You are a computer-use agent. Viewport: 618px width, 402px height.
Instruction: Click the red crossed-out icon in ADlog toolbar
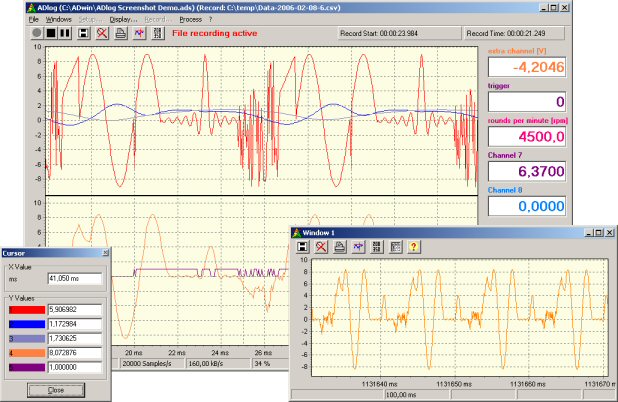tap(103, 33)
